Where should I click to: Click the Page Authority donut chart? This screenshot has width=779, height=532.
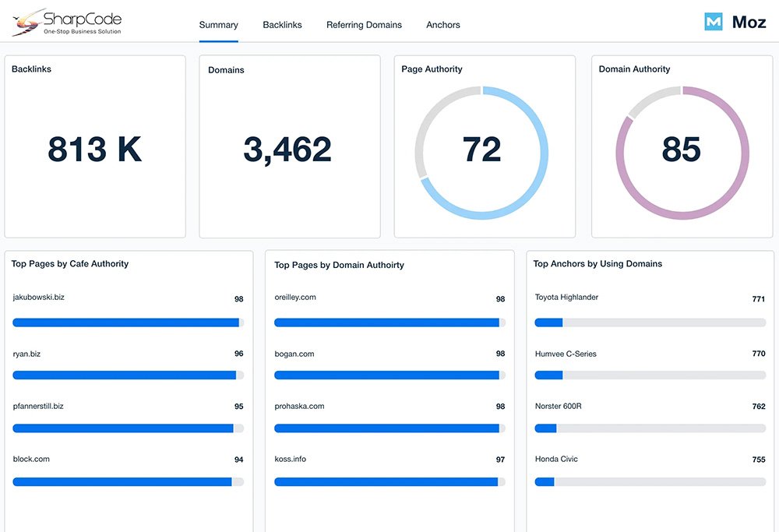(481, 151)
